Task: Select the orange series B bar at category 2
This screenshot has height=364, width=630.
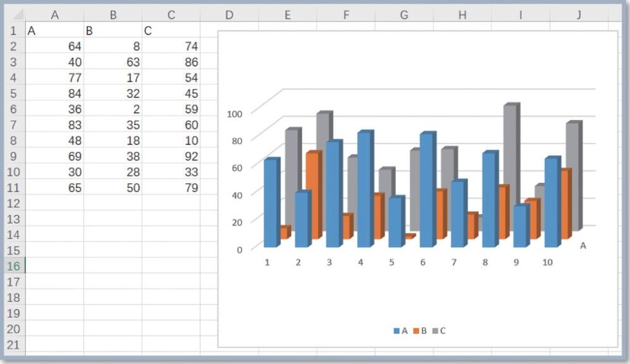Action: tap(316, 195)
